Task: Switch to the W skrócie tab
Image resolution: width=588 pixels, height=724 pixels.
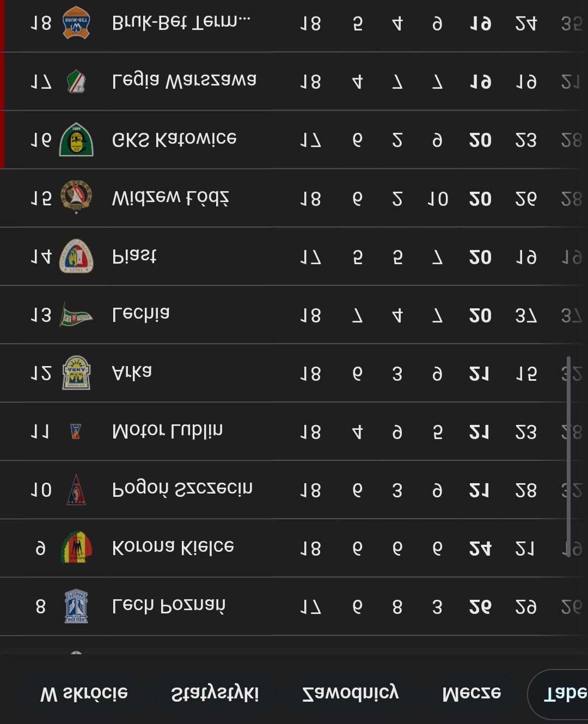Action: click(84, 693)
